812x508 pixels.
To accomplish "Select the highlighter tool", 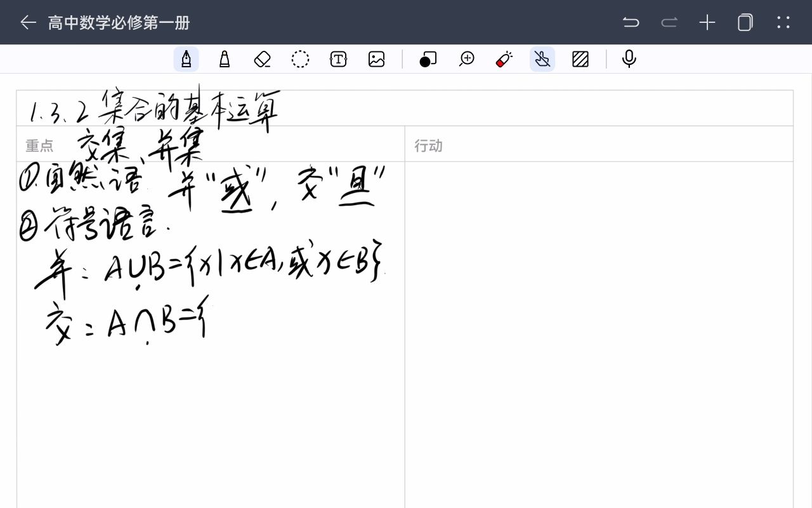I will (x=225, y=59).
